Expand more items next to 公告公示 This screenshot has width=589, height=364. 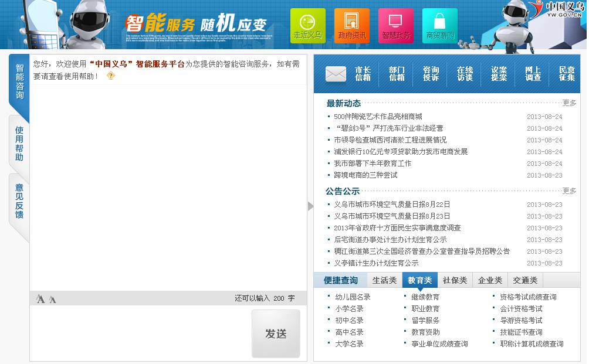(568, 191)
